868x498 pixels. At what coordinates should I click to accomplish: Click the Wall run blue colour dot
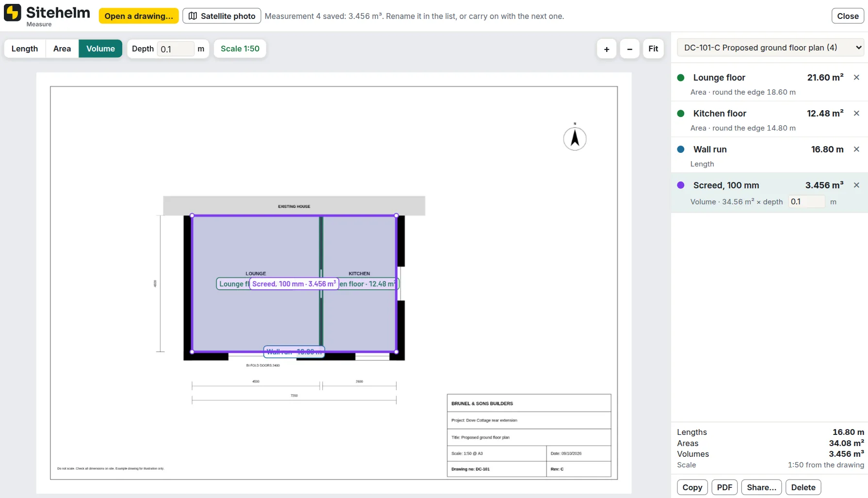point(681,149)
